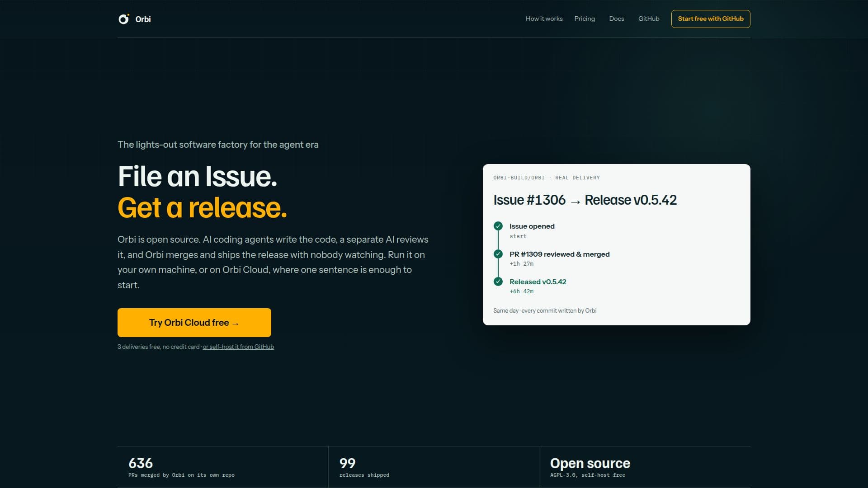The width and height of the screenshot is (868, 488).
Task: Go to the Pricing page
Action: pos(585,19)
